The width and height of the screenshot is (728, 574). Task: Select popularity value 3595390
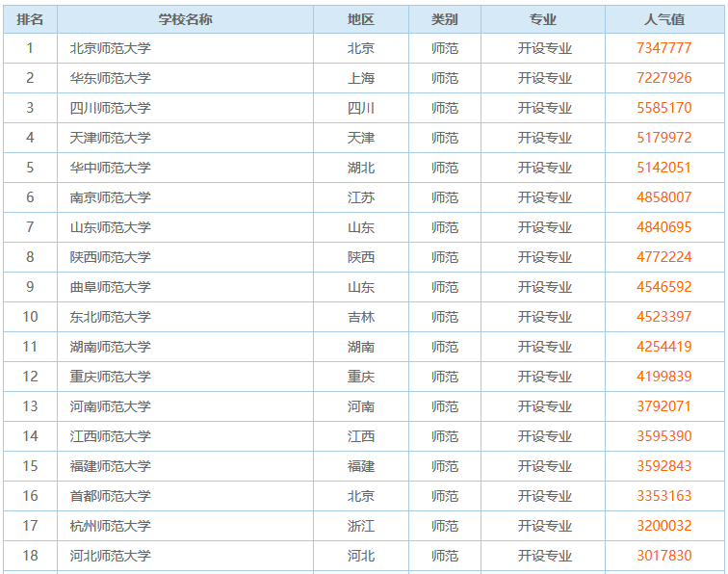point(664,436)
